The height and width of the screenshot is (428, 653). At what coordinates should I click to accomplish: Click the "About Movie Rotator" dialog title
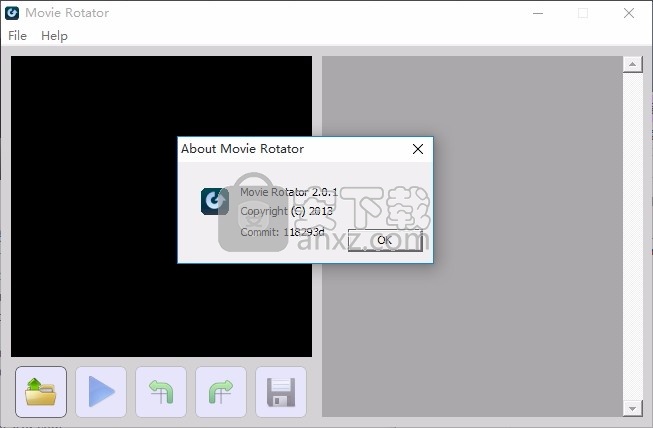point(242,149)
